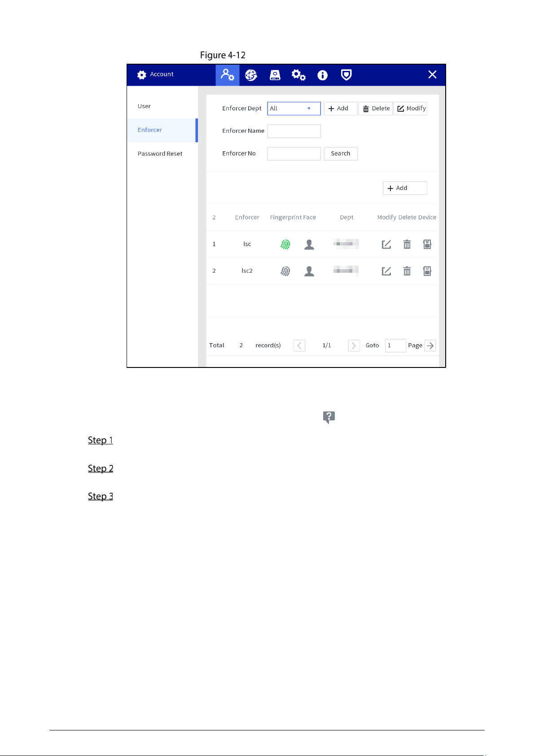
Task: Click enforcer name 'lsc2' in the table
Action: [x=247, y=271]
